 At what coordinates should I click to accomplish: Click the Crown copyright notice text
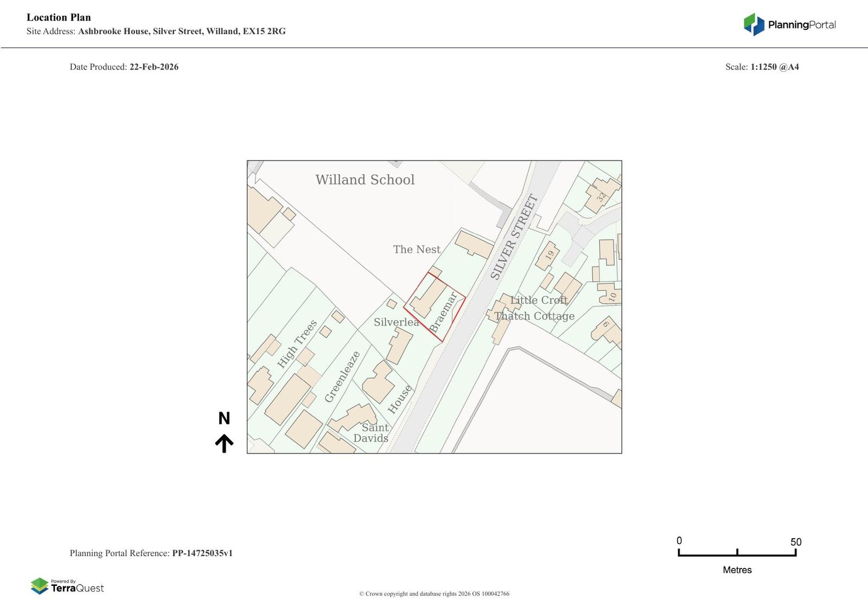(x=434, y=594)
